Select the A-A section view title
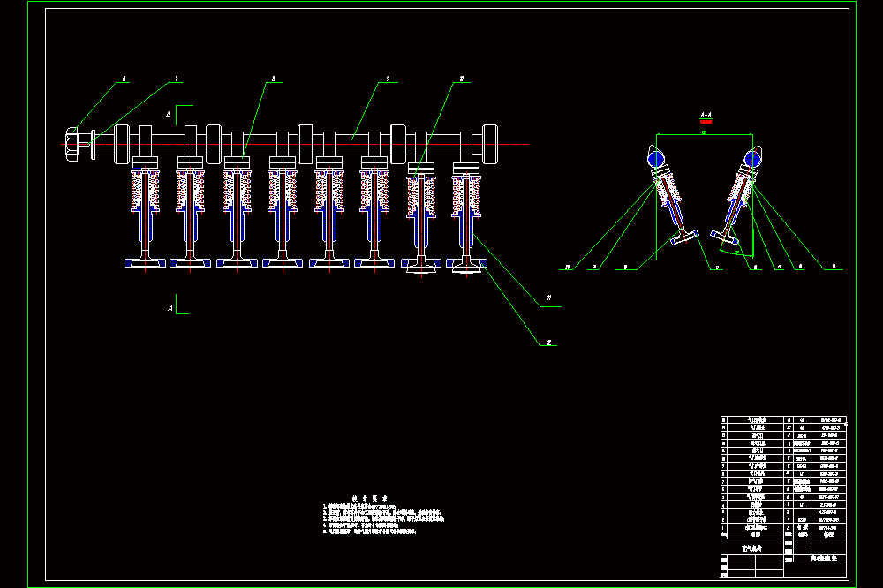Screen dimensions: 883x588 click(706, 116)
